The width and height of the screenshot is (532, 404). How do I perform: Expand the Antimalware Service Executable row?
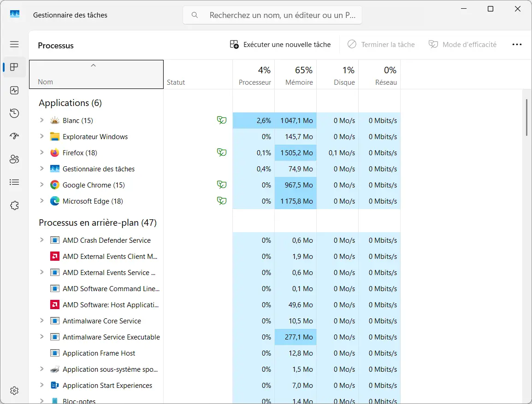42,337
